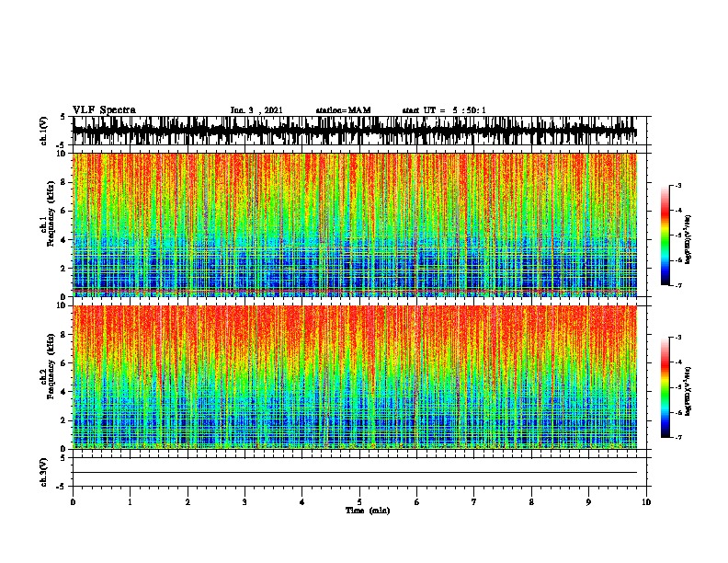Screen dimensions: 728x563
Task: Click time axis tick label "5"
Action: click(x=359, y=502)
